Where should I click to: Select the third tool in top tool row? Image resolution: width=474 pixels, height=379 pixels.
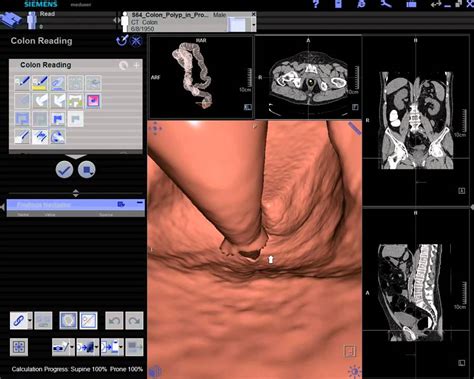tap(58, 83)
